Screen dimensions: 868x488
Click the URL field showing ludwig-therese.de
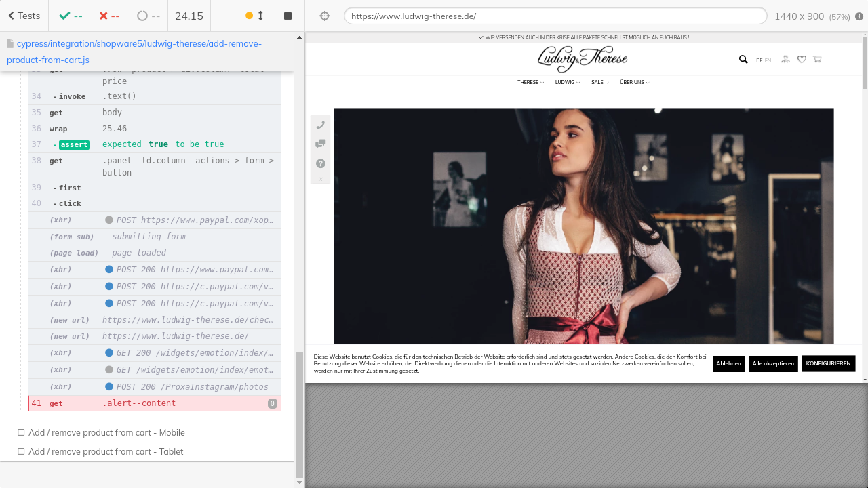pyautogui.click(x=555, y=16)
